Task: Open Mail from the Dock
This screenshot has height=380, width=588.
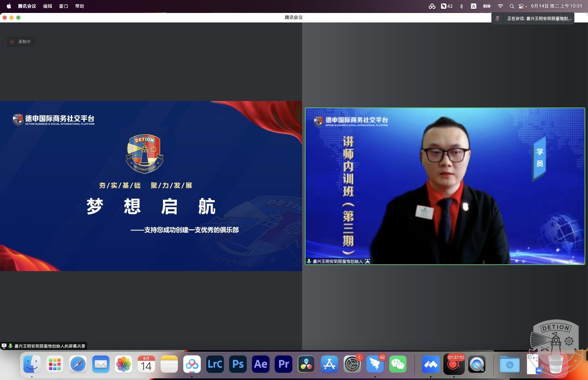Action: (x=101, y=364)
